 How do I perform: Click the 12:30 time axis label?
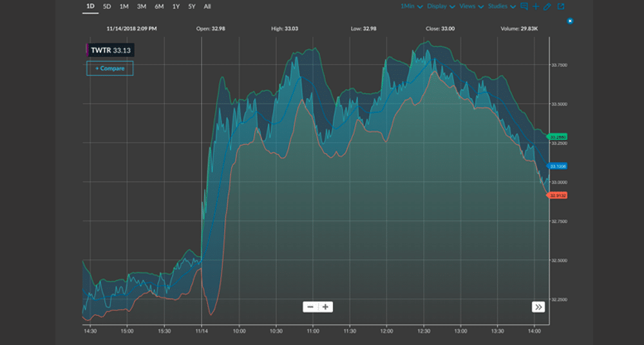point(424,331)
